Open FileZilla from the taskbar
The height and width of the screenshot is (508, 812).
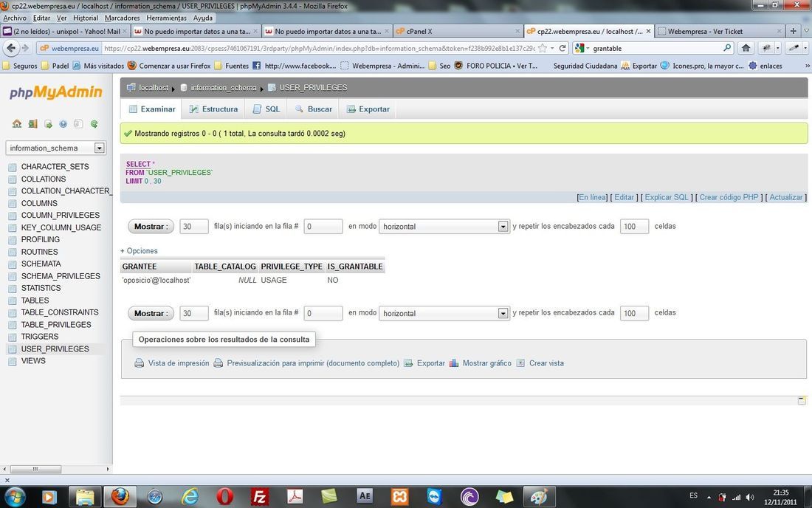tap(259, 497)
